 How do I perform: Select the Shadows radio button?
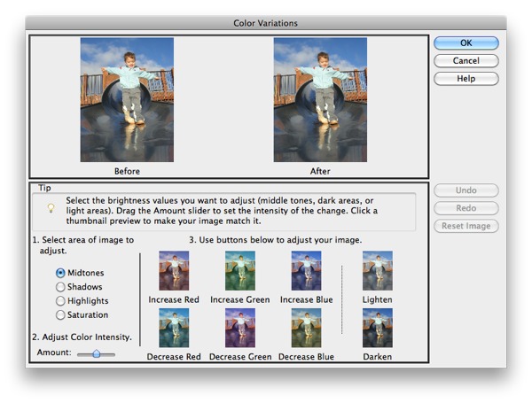pos(60,287)
